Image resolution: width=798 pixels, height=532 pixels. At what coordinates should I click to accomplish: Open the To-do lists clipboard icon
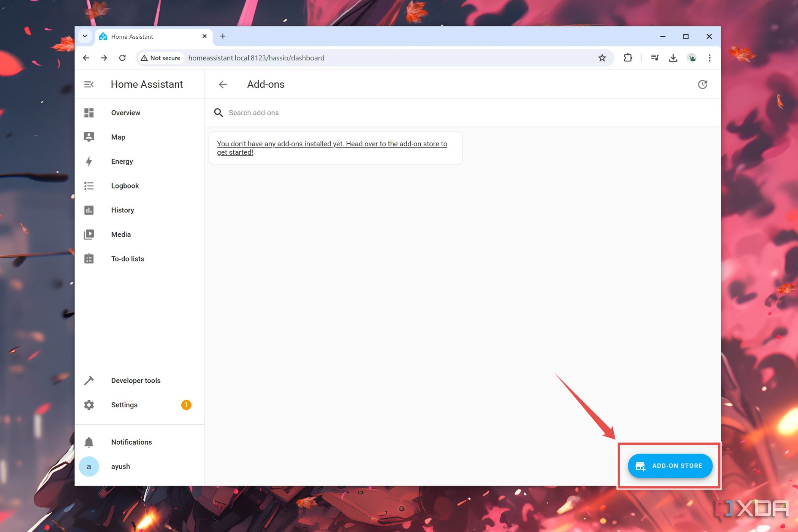click(89, 259)
